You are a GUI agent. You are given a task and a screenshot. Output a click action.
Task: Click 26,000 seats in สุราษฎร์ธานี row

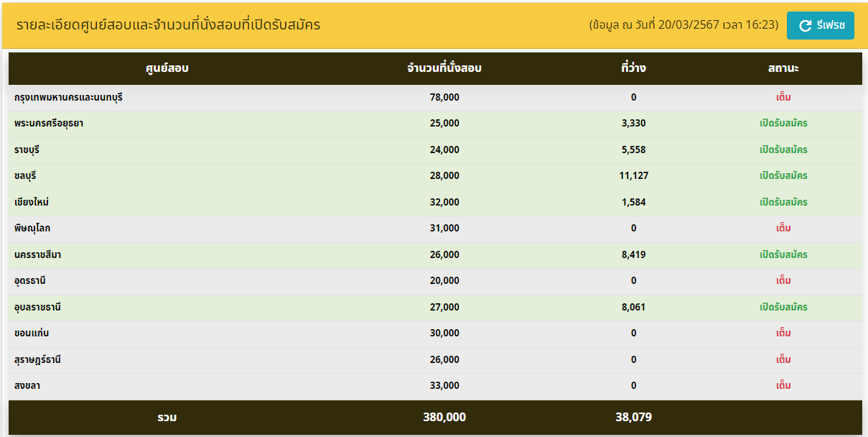coord(444,359)
